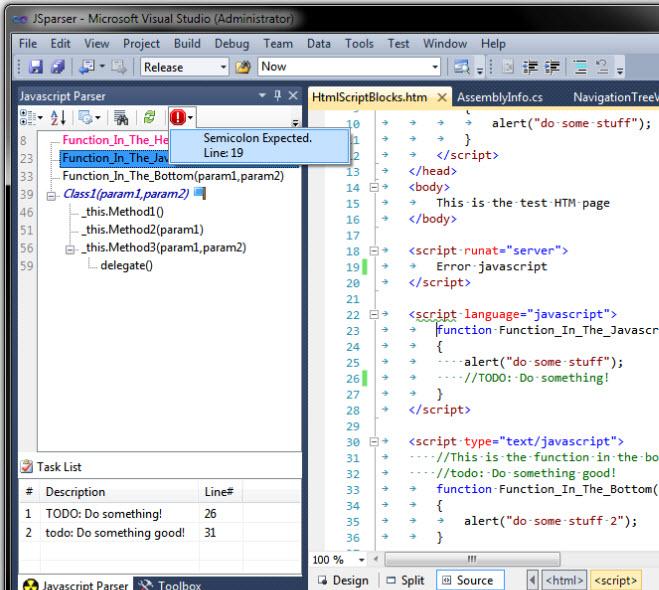Click the Save All icon

click(57, 67)
